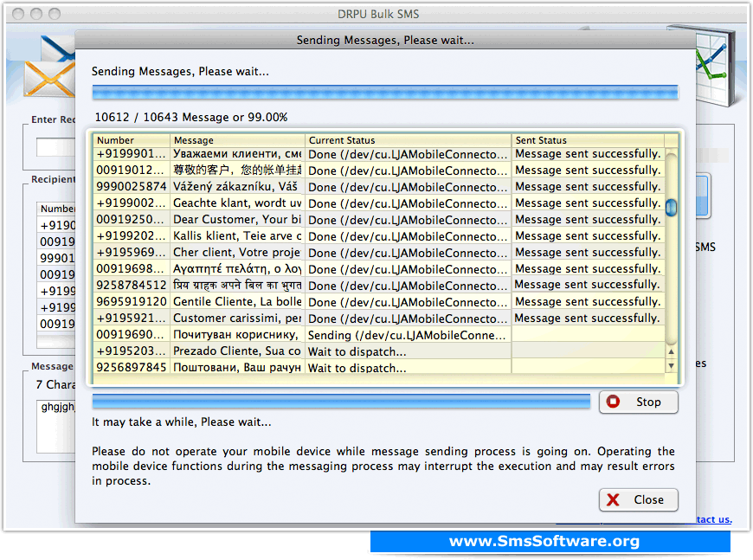Click the red window close button
753x560 pixels.
[18, 14]
